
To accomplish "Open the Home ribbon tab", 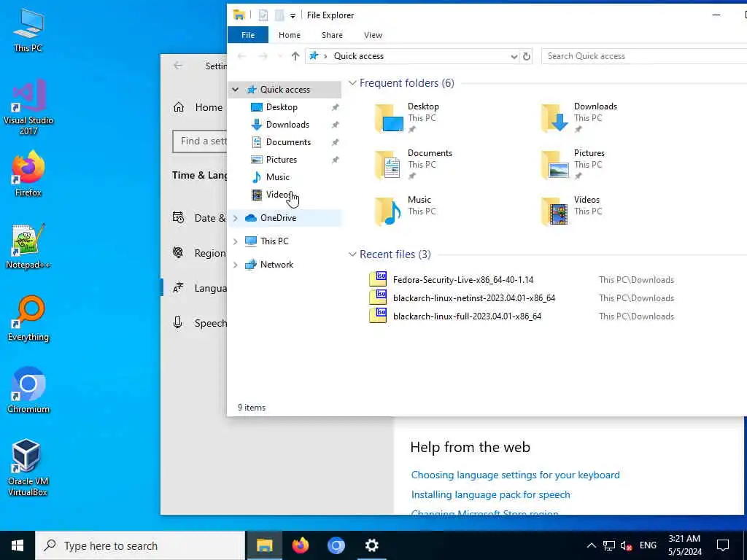I will 289,35.
